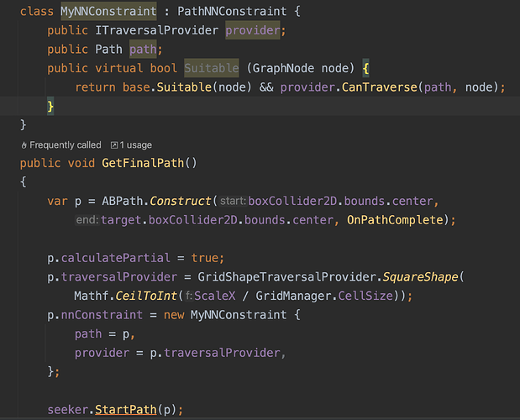
Task: Click the usage arrow icon before '1 usage'
Action: (114, 145)
